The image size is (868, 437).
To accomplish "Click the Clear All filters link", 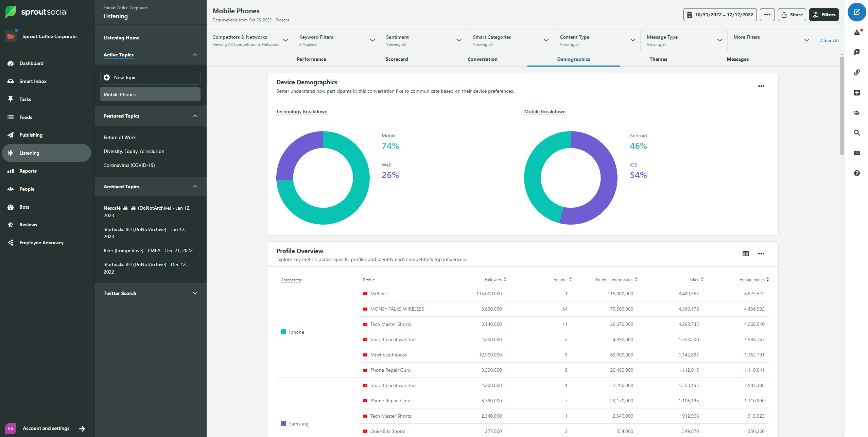I will pos(829,40).
